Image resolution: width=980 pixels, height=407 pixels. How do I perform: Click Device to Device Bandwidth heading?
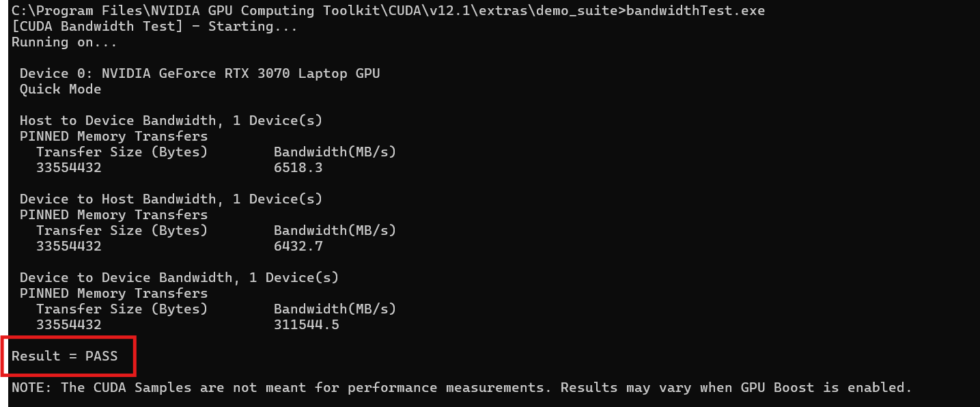(180, 277)
